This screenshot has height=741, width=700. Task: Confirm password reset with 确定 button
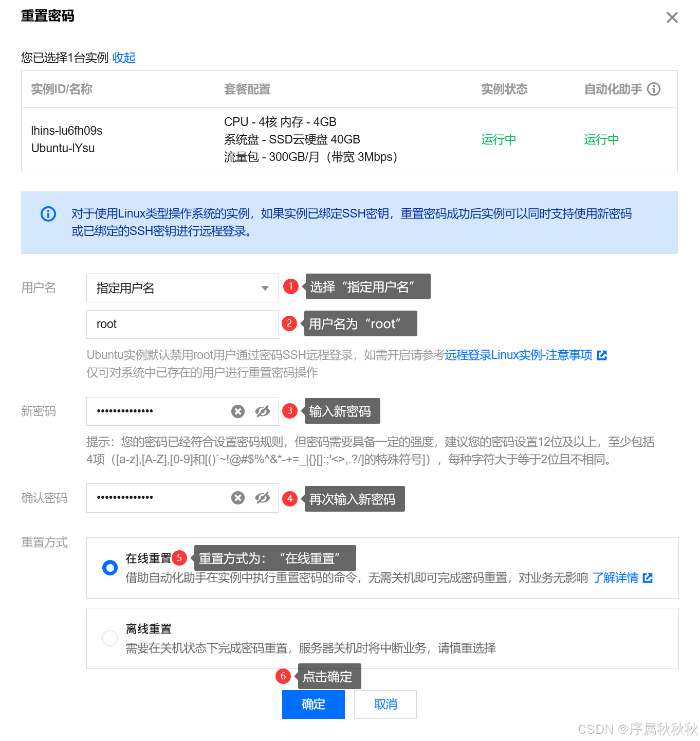click(x=313, y=704)
